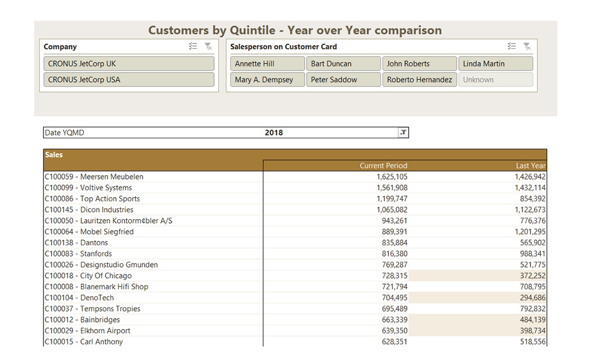Clear the Company slicer filter

point(208,47)
